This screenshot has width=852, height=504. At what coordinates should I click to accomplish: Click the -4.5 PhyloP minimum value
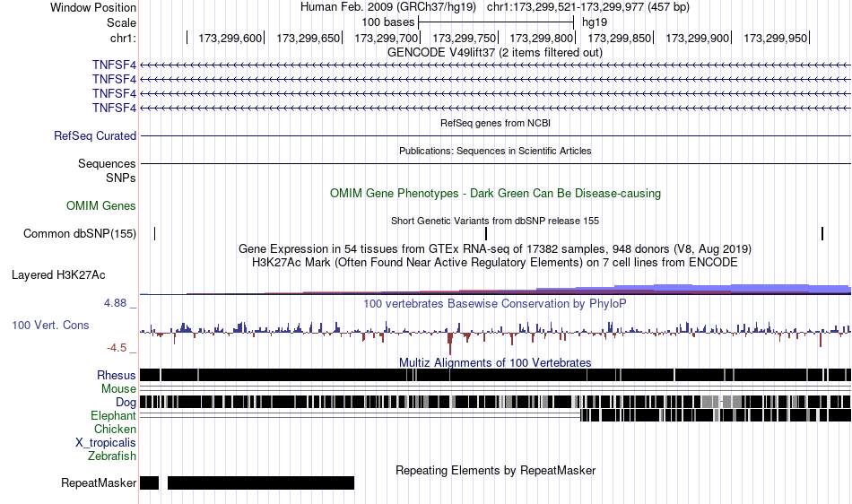pos(117,348)
